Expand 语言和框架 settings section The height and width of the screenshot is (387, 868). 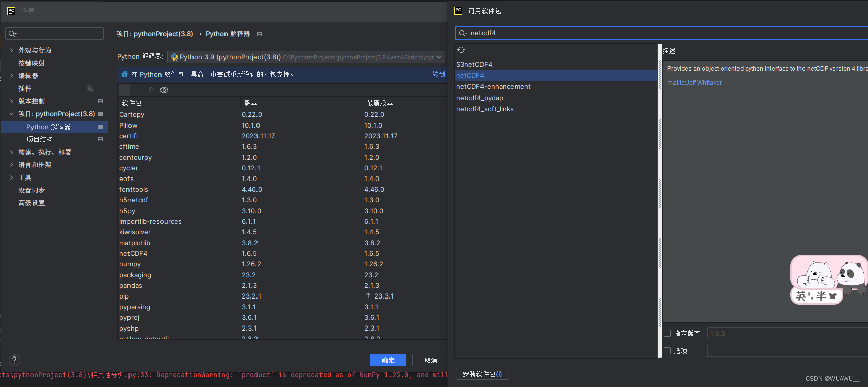pyautogui.click(x=12, y=165)
